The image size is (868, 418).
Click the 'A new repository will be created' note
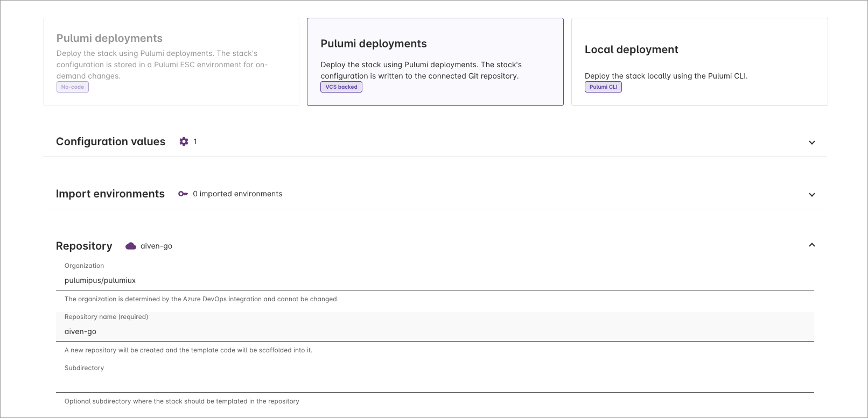pos(188,350)
